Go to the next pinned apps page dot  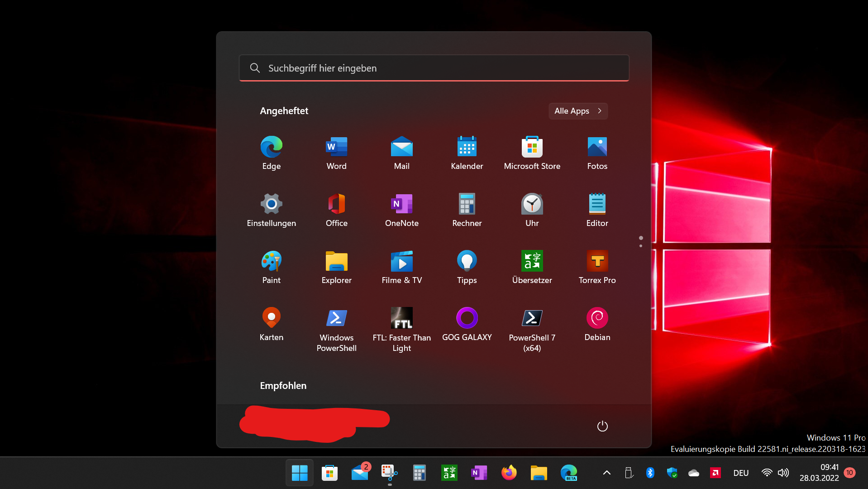coord(641,246)
